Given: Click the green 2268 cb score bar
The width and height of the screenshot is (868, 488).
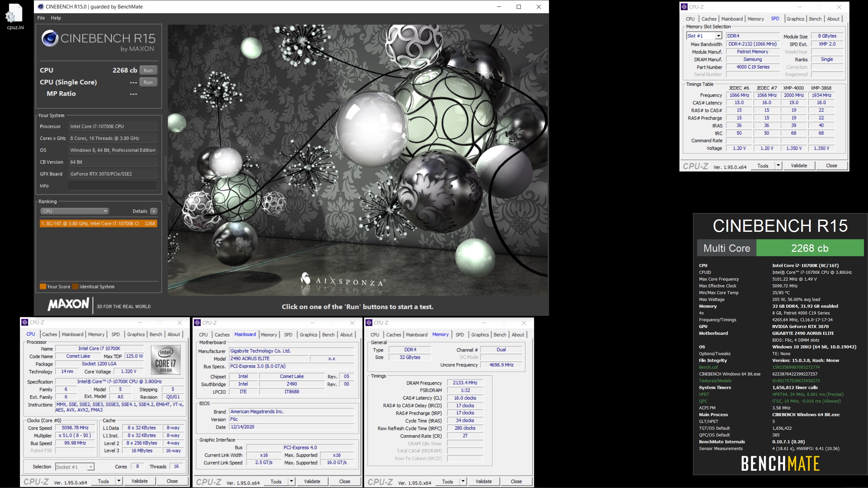Looking at the screenshot, I should click(x=810, y=248).
